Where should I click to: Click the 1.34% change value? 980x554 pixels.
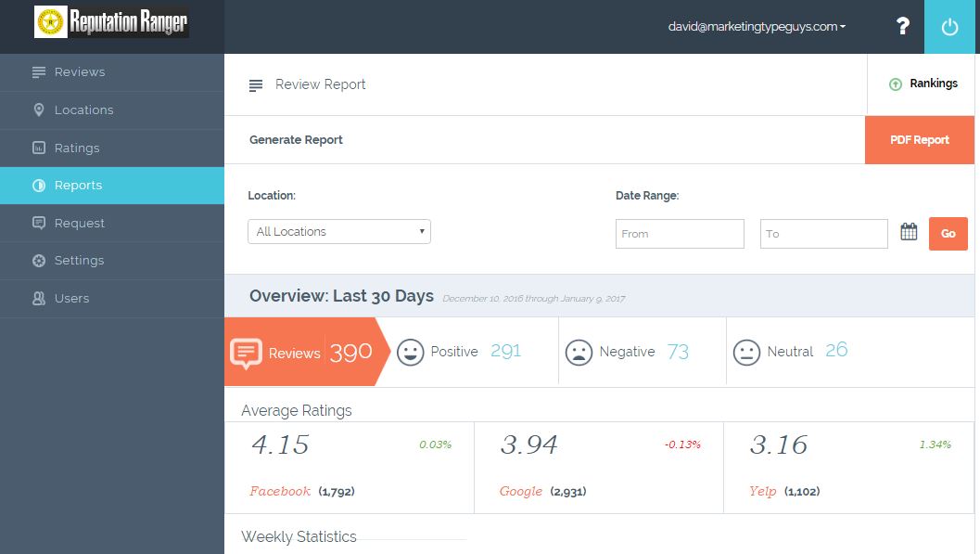pyautogui.click(x=935, y=444)
